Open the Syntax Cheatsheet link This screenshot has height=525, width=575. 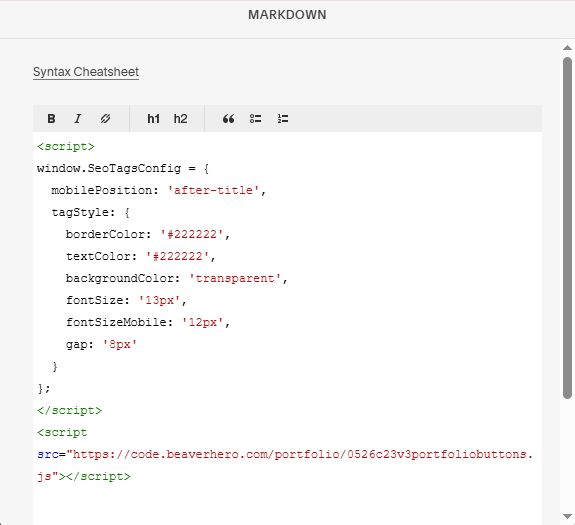pyautogui.click(x=86, y=72)
